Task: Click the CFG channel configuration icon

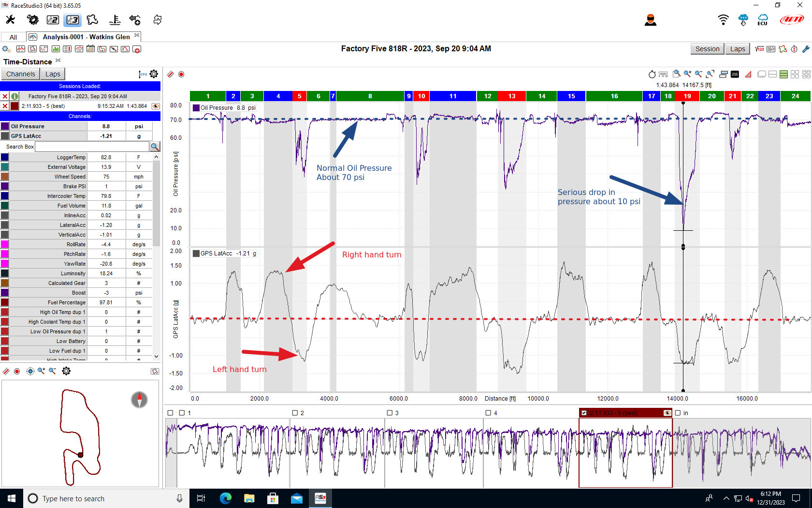Action: click(143, 74)
